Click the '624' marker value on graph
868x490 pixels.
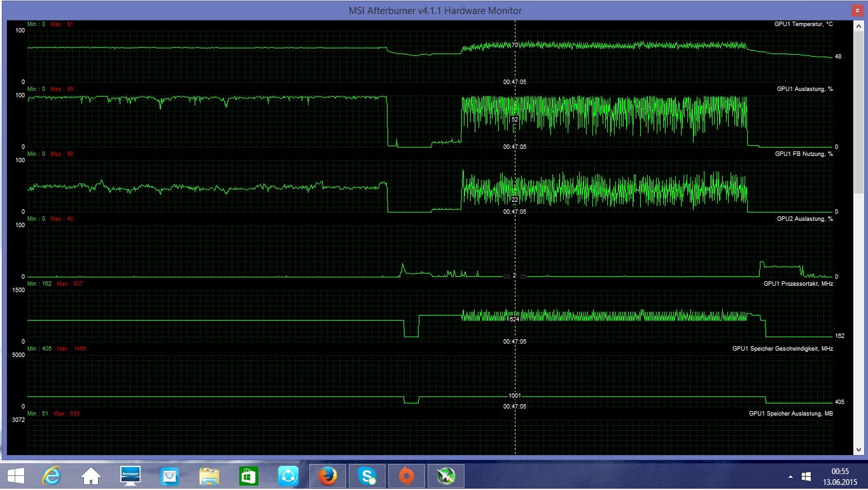click(x=515, y=319)
